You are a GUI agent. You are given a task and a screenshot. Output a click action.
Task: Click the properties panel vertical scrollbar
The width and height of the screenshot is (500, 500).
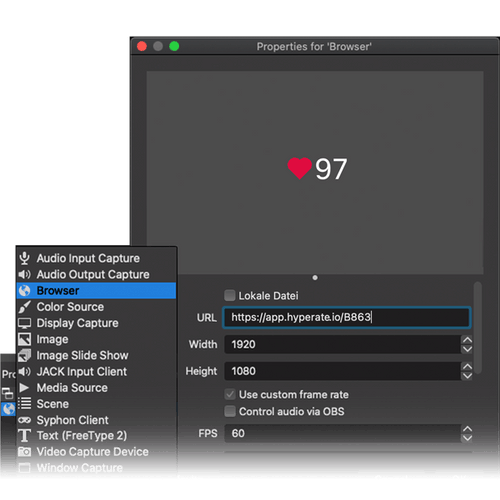pos(478,328)
